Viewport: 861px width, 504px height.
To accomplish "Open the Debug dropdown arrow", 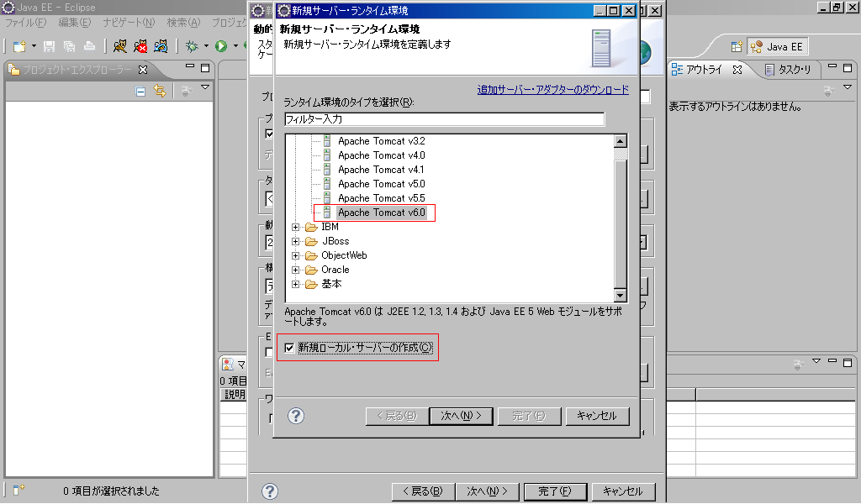I will click(207, 46).
